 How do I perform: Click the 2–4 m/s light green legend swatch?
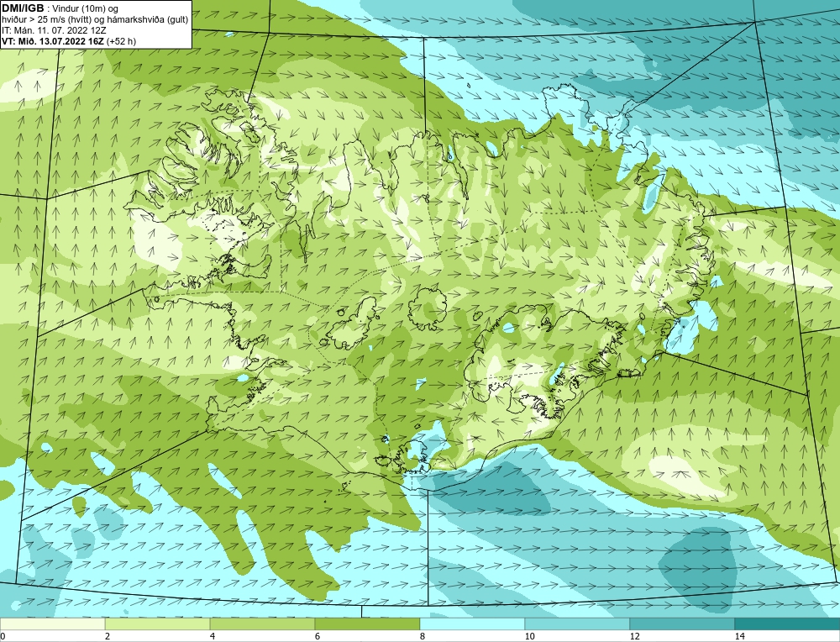coord(158,624)
